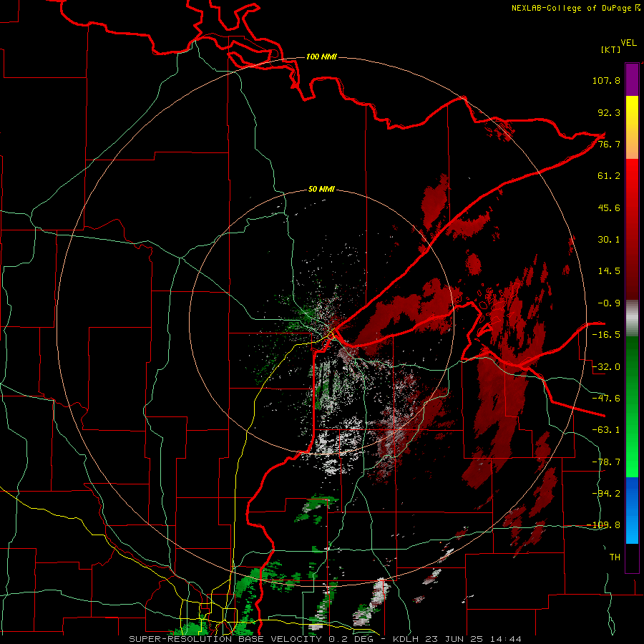
Task: Select the 76.7 legend value
Action: (609, 144)
